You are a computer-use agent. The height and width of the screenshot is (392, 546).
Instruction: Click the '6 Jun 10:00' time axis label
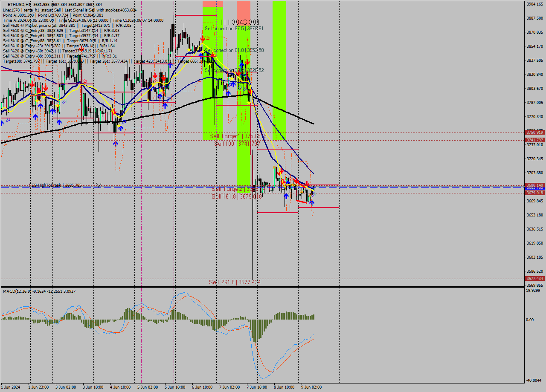point(202,387)
